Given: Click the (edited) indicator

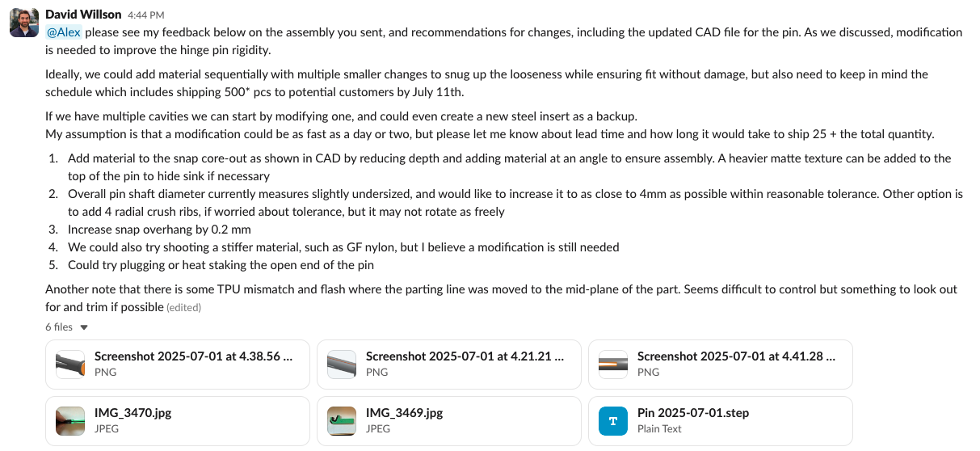Looking at the screenshot, I should tap(183, 307).
